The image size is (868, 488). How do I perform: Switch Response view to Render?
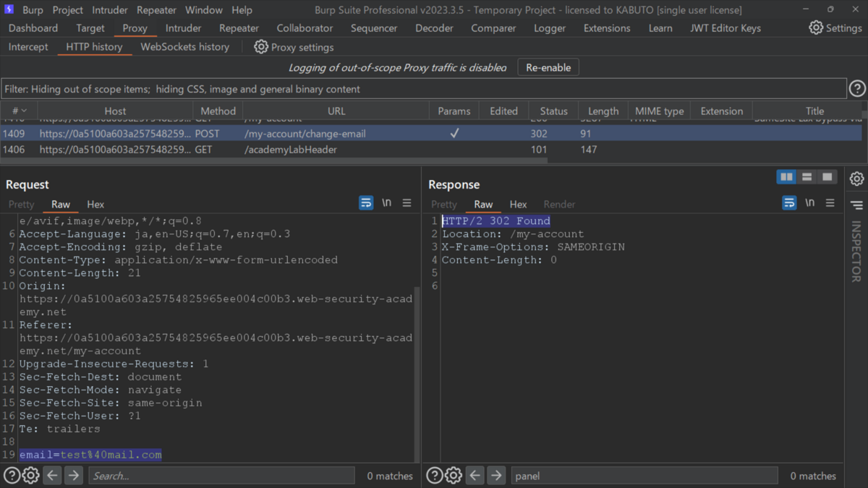559,205
